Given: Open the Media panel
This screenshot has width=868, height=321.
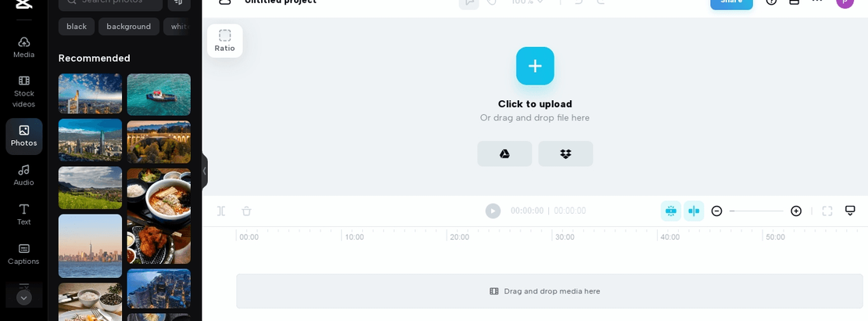Looking at the screenshot, I should click(x=23, y=48).
